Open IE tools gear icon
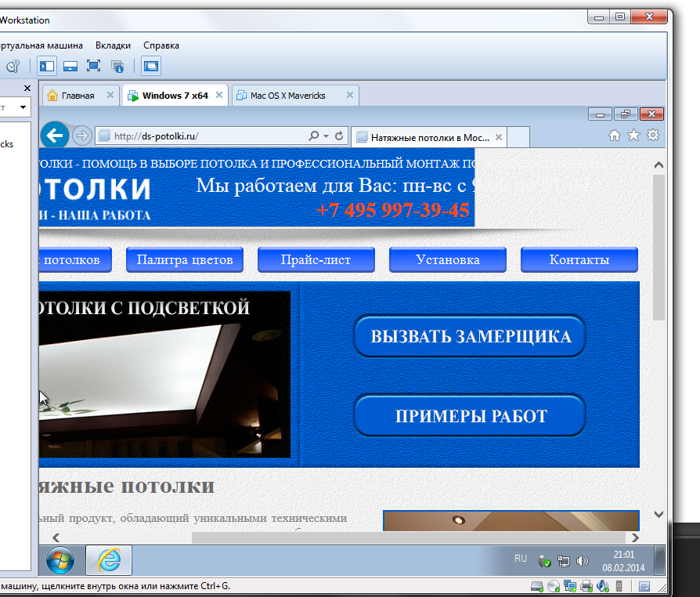This screenshot has height=597, width=700. [x=653, y=135]
